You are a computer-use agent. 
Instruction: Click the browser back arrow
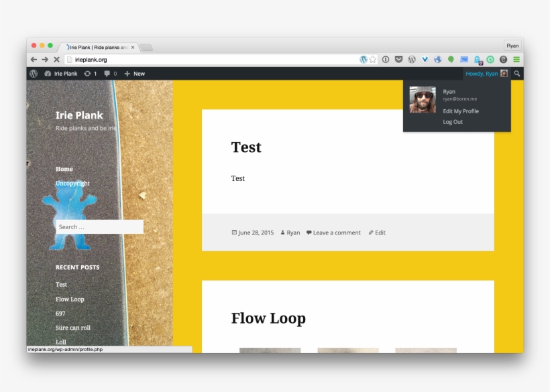34,60
